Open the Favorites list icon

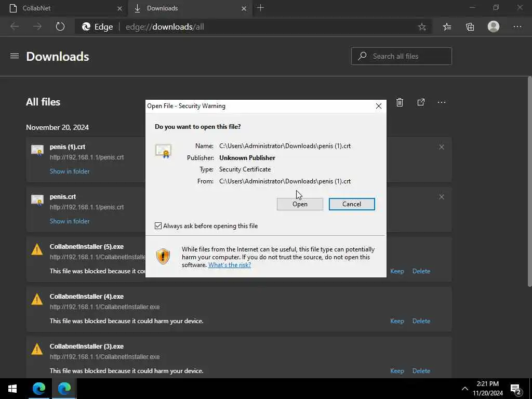[447, 27]
